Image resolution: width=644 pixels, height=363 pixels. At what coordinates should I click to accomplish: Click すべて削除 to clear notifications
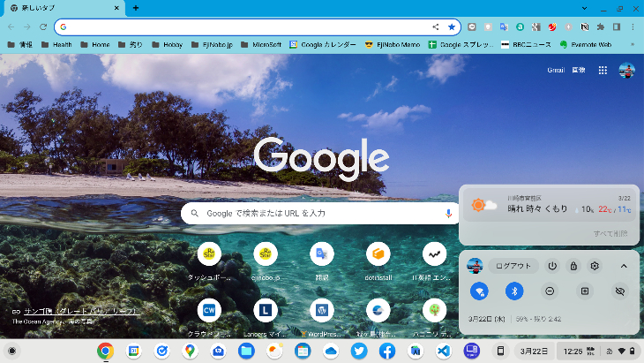(610, 233)
